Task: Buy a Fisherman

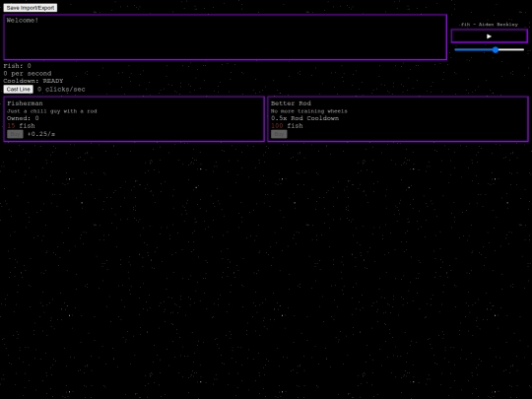Action: [x=15, y=134]
